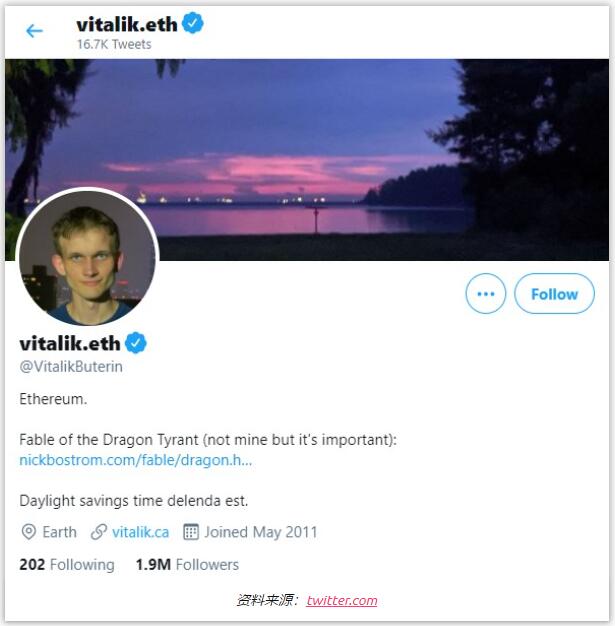Click the verified badge in the top header
The height and width of the screenshot is (626, 615).
click(x=193, y=23)
